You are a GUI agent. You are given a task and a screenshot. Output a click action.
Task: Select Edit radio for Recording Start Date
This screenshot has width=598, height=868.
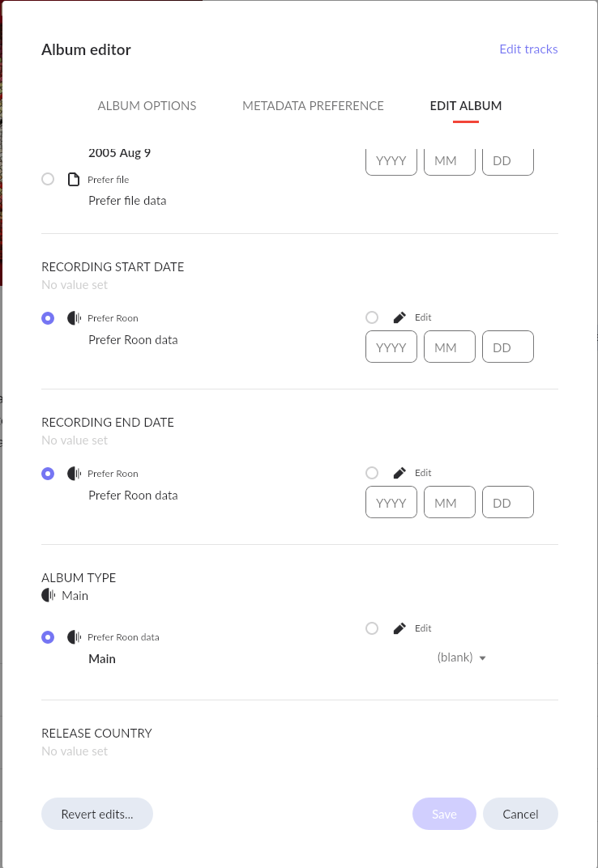[372, 317]
